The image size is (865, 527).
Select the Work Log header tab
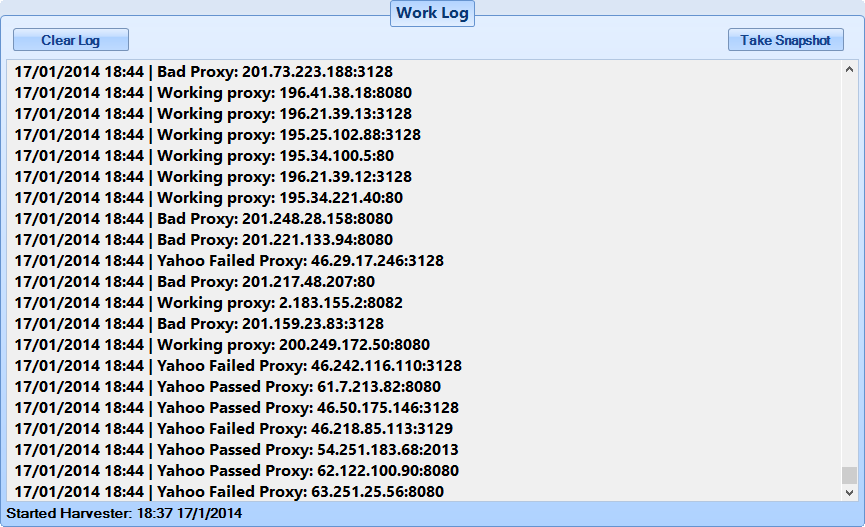432,13
